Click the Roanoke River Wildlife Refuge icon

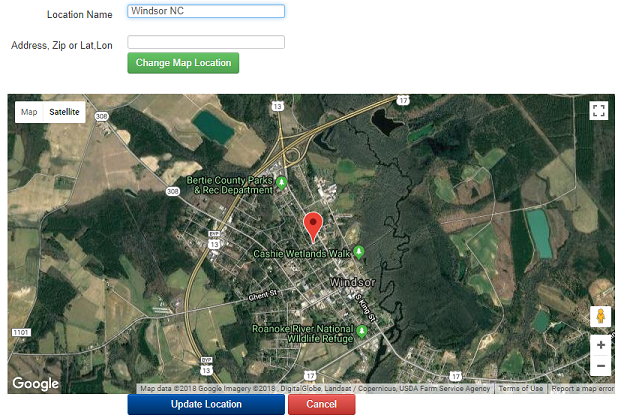point(361,331)
